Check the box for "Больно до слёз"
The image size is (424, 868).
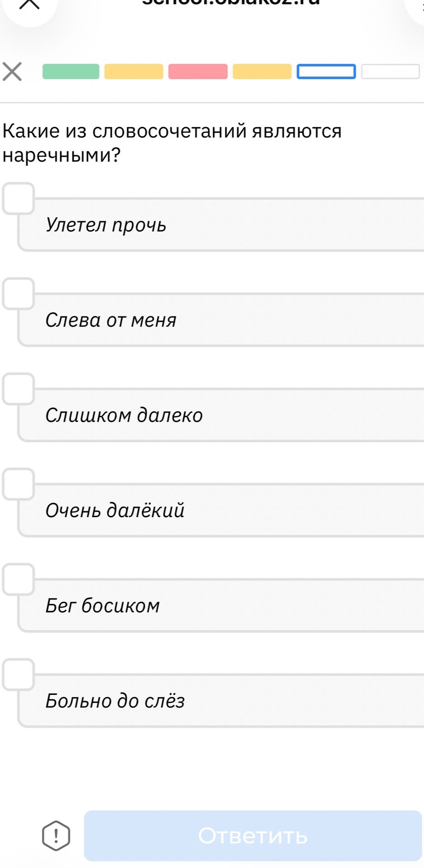click(x=19, y=675)
